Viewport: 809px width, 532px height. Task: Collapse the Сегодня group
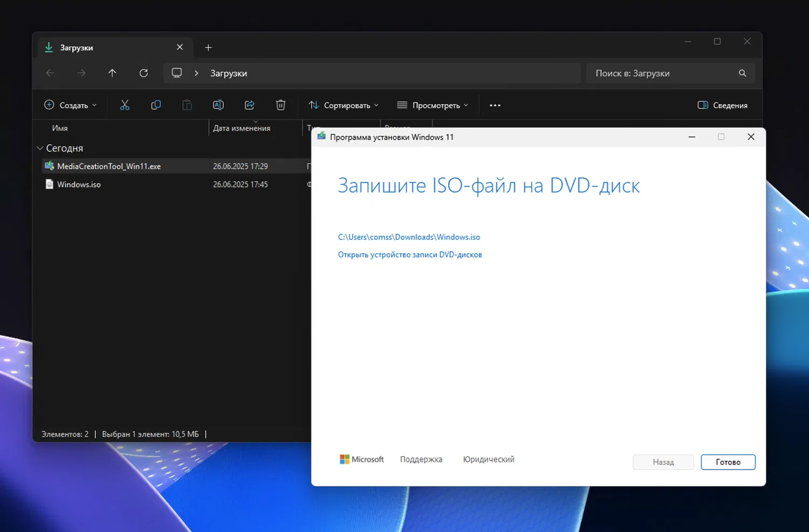point(40,148)
